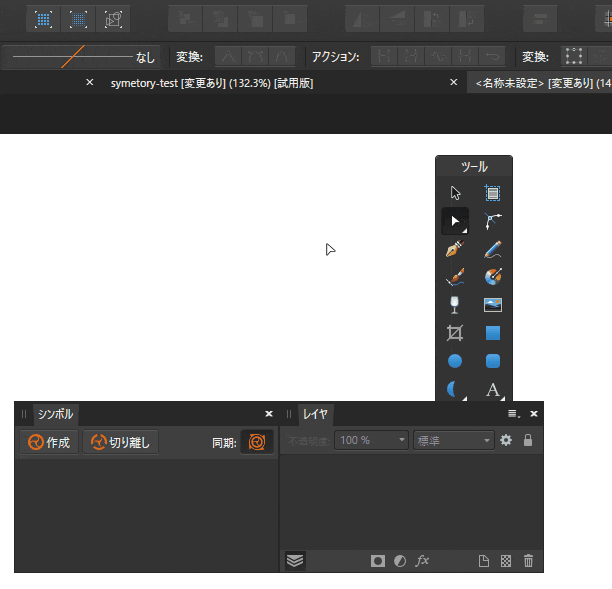Toggle the layer lock icon
This screenshot has height=589, width=612.
528,440
